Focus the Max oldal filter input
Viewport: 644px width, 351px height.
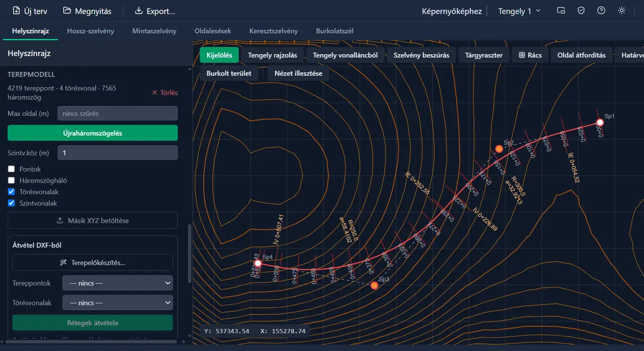(118, 114)
